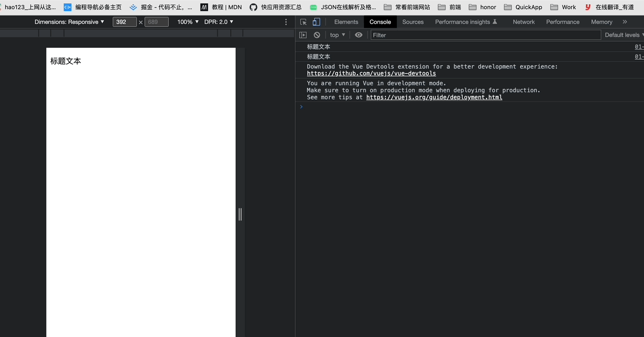Toggle the device toolbar
644x337 pixels.
(316, 22)
